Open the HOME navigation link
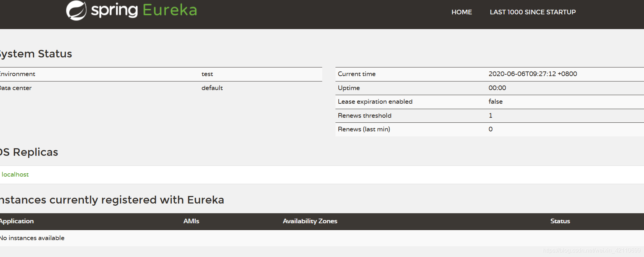The image size is (644, 257). [462, 12]
